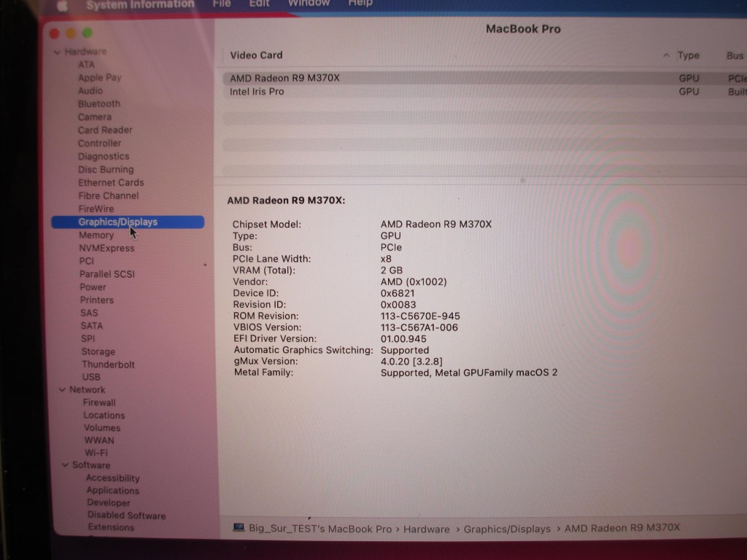Click the Type column header
The image size is (747, 560).
point(689,55)
